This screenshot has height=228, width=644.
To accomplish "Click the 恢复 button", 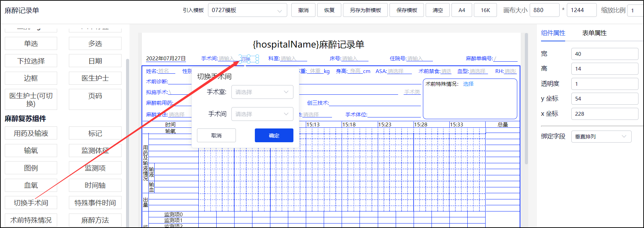I will (x=329, y=10).
